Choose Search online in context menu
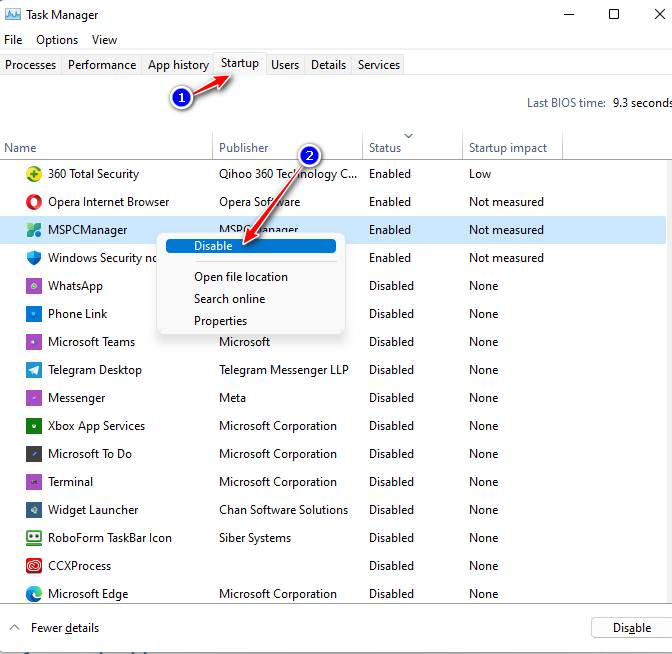 tap(230, 299)
